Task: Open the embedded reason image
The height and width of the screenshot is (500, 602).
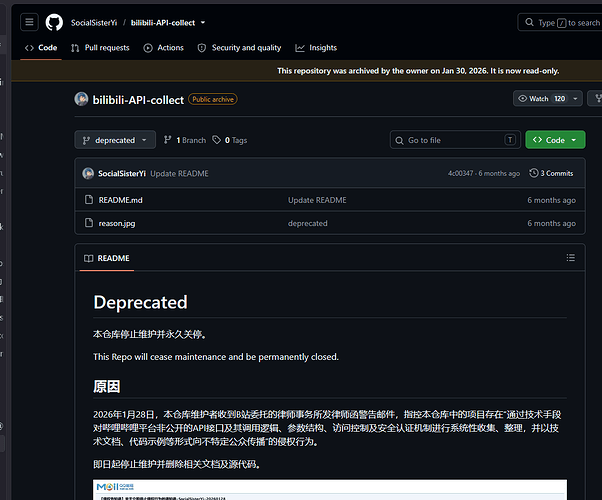Action: [330, 490]
